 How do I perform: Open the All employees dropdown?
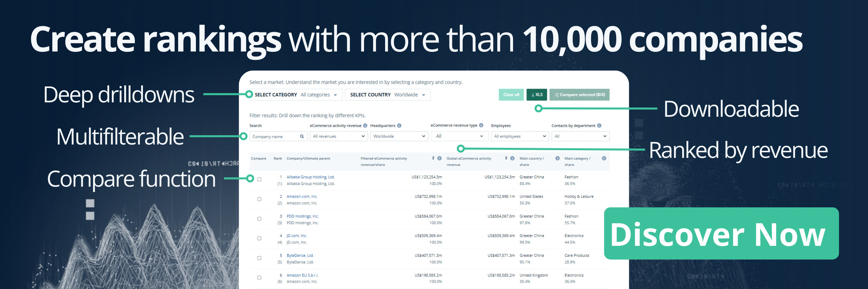click(x=520, y=136)
